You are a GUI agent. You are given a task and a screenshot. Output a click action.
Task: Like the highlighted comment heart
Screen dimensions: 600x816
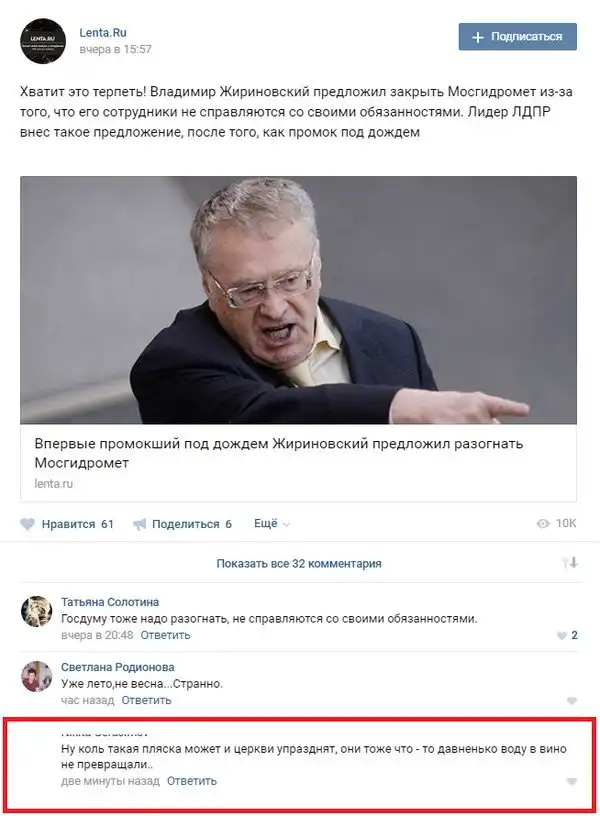coord(571,782)
